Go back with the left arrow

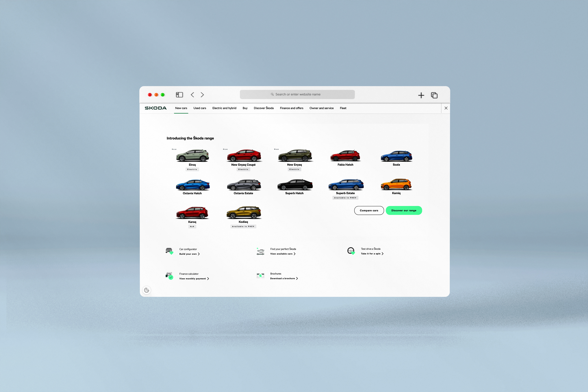[x=192, y=95]
